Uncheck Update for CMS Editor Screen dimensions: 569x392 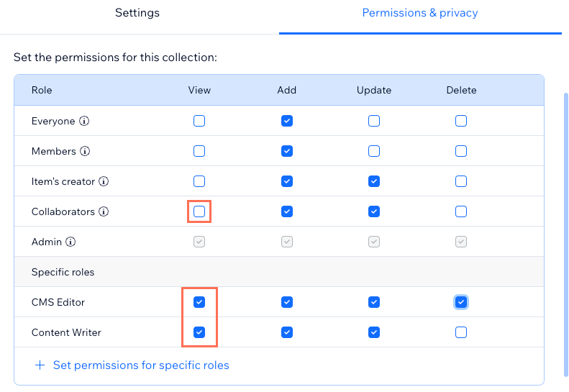(374, 302)
